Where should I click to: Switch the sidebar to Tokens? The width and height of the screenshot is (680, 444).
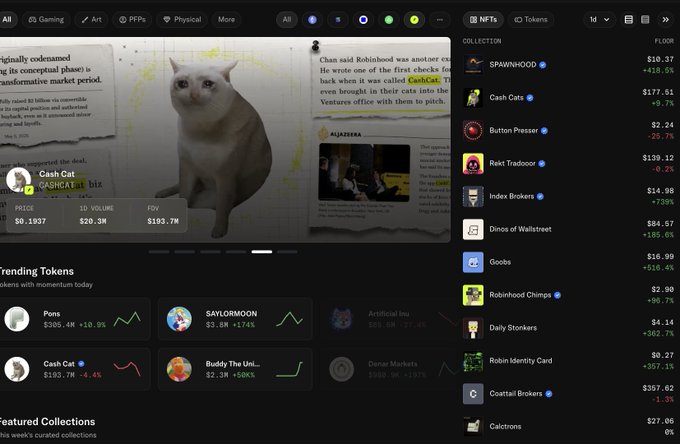531,20
